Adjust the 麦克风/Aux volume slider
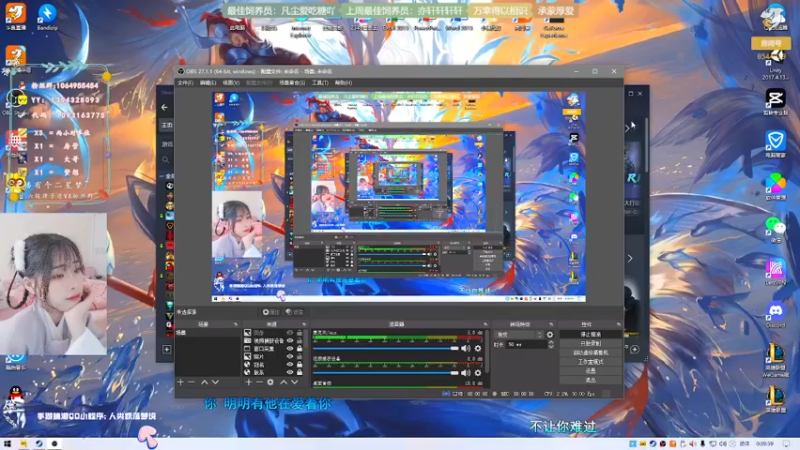Screen dimensions: 800x450 click(386, 348)
